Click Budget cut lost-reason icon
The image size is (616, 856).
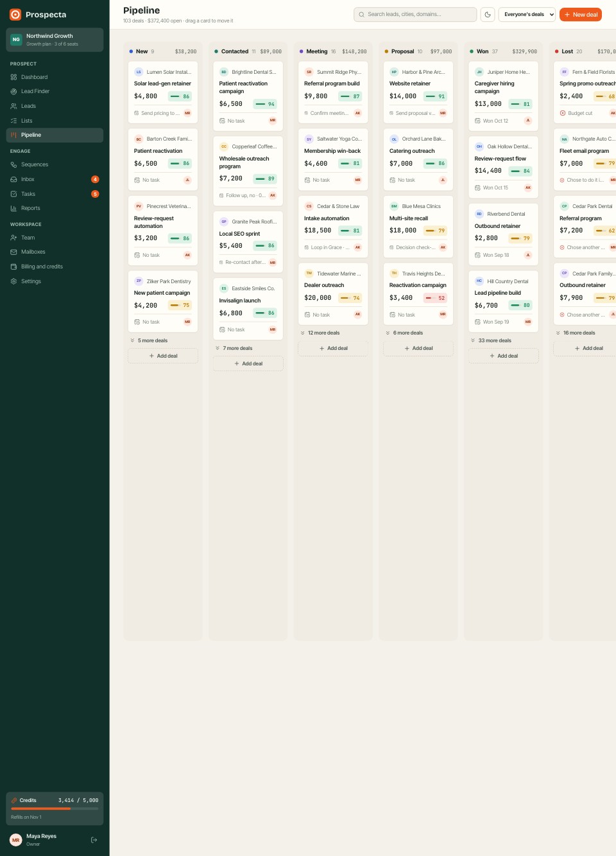563,113
